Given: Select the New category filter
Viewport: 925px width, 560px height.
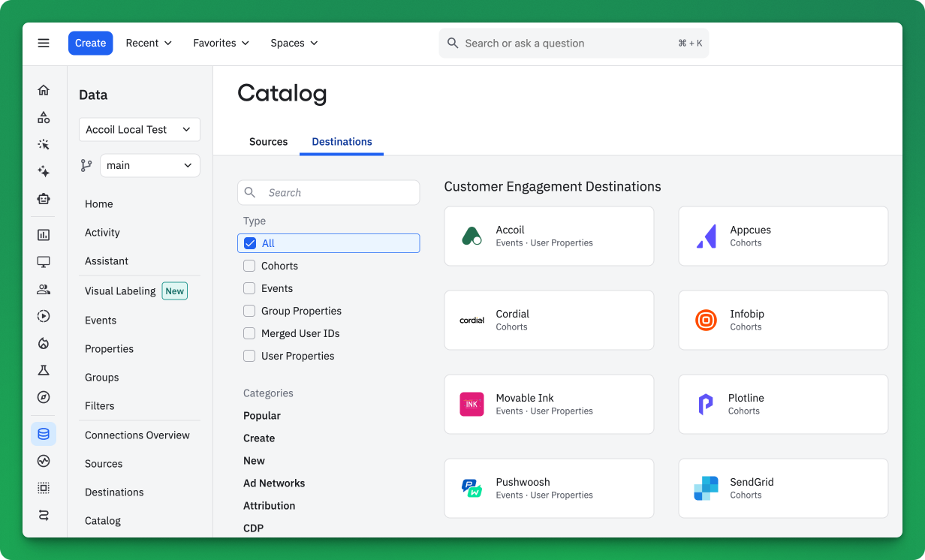Looking at the screenshot, I should pyautogui.click(x=254, y=460).
